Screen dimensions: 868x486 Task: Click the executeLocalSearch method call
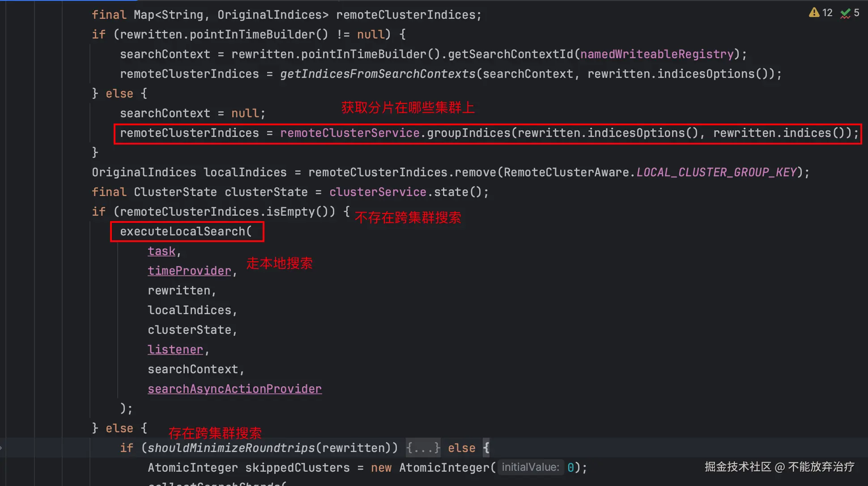[x=183, y=231]
